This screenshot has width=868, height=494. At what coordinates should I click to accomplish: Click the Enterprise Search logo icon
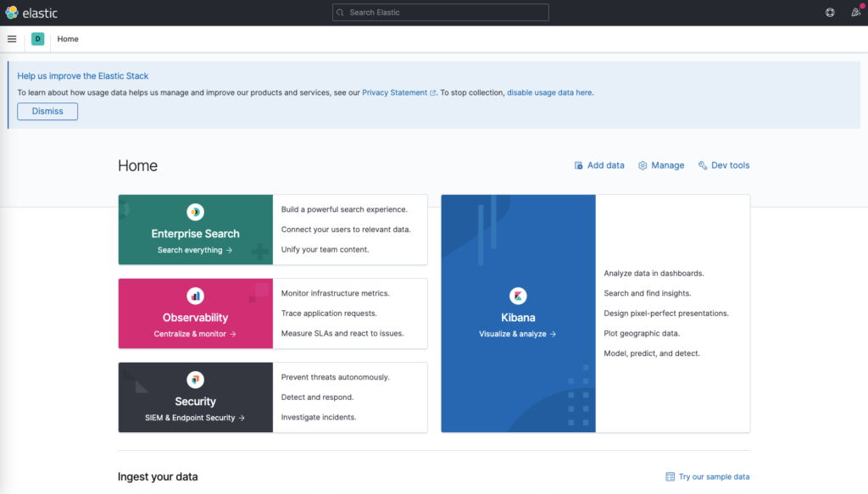pyautogui.click(x=196, y=213)
